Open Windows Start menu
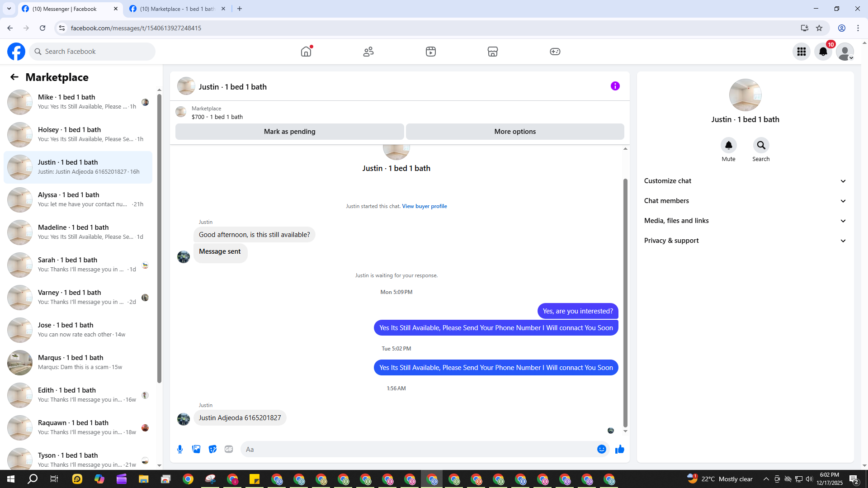Image resolution: width=868 pixels, height=488 pixels. [11, 479]
